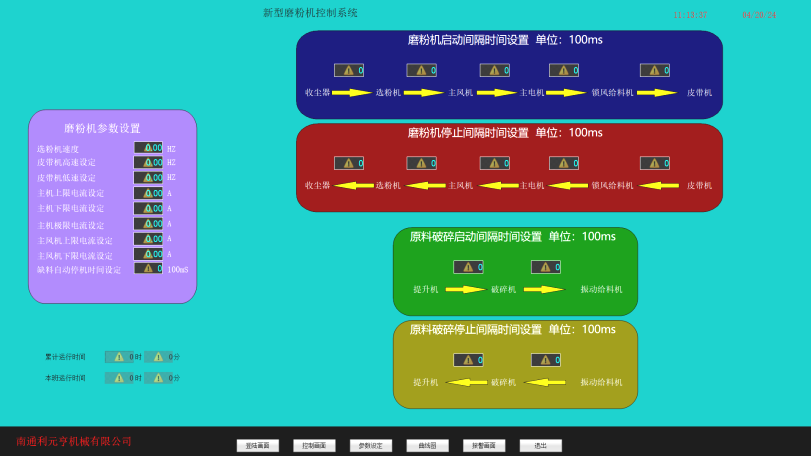The width and height of the screenshot is (811, 456).
Task: Click the first interval field in the blue 磨粉机启动 panel
Action: [x=349, y=70]
